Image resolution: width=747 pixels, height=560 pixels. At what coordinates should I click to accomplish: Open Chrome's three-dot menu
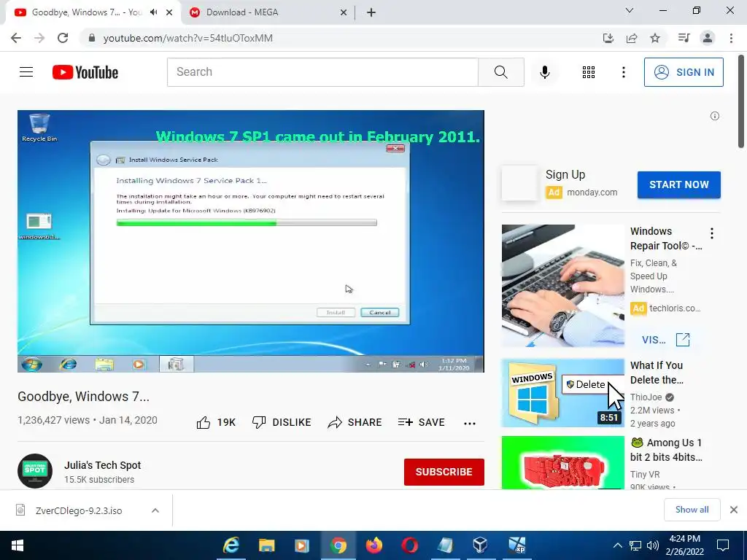(x=731, y=38)
